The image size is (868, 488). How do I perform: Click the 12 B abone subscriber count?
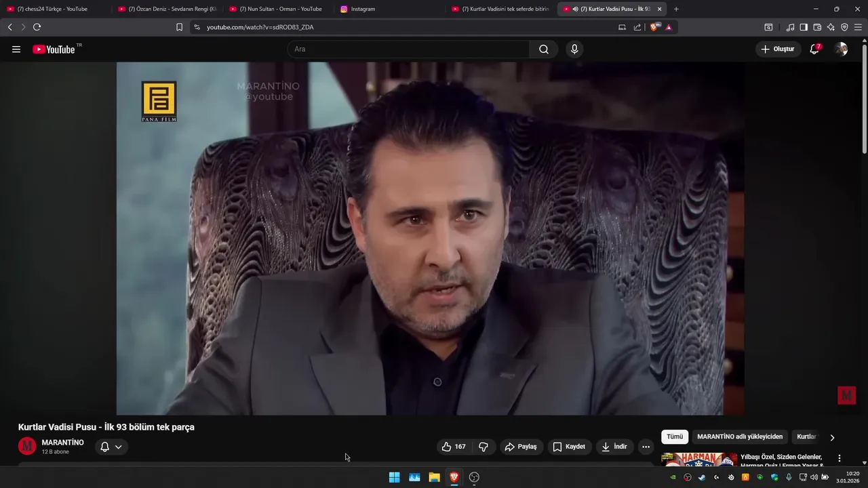coord(56,452)
